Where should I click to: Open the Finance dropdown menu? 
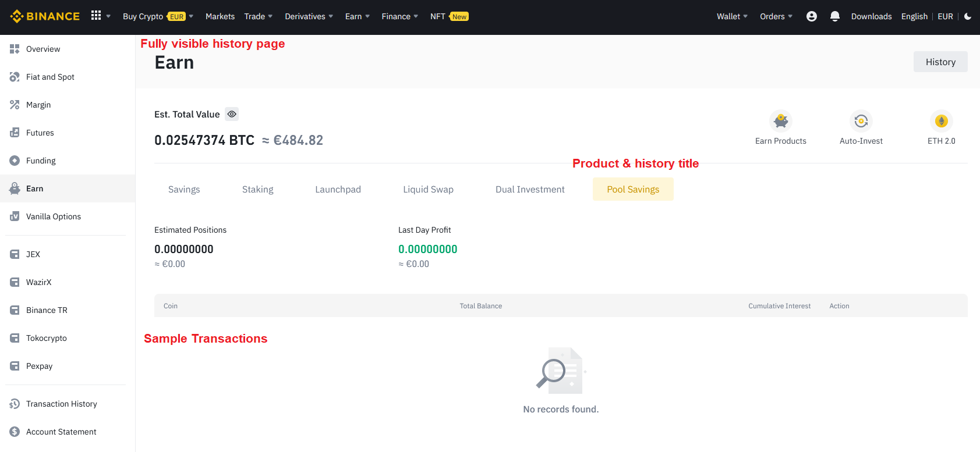(x=400, y=16)
